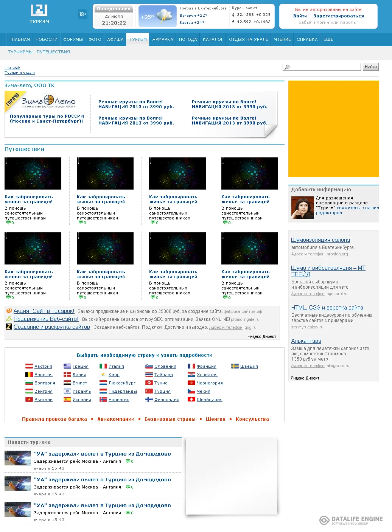
Task: Click the Популярные туры по России link
Action: [47, 118]
